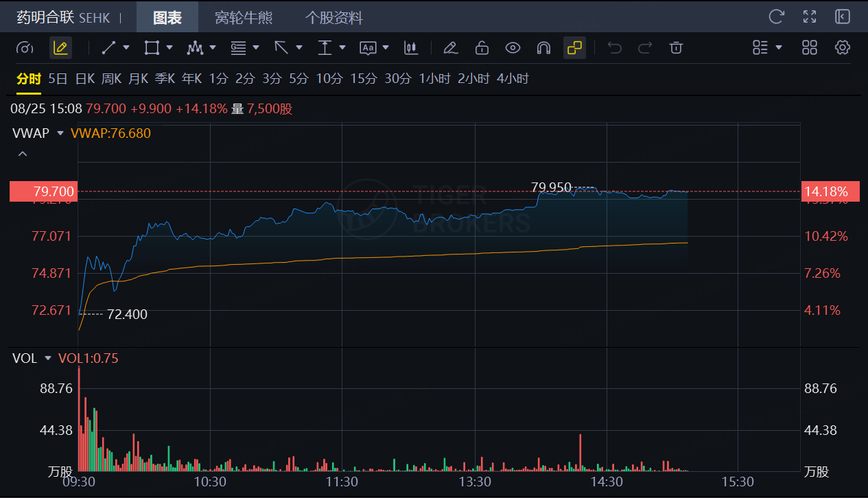Select the line drawing tool
Screen dimensions: 868x498
108,47
